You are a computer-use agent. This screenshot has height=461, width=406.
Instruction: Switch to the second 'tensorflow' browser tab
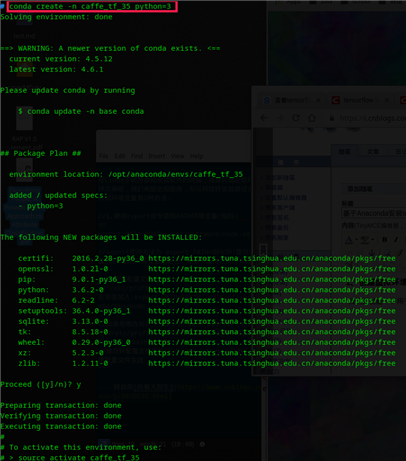360,100
